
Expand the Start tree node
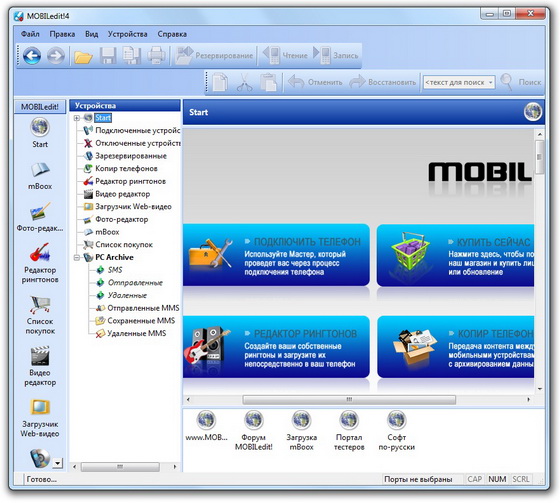click(76, 118)
